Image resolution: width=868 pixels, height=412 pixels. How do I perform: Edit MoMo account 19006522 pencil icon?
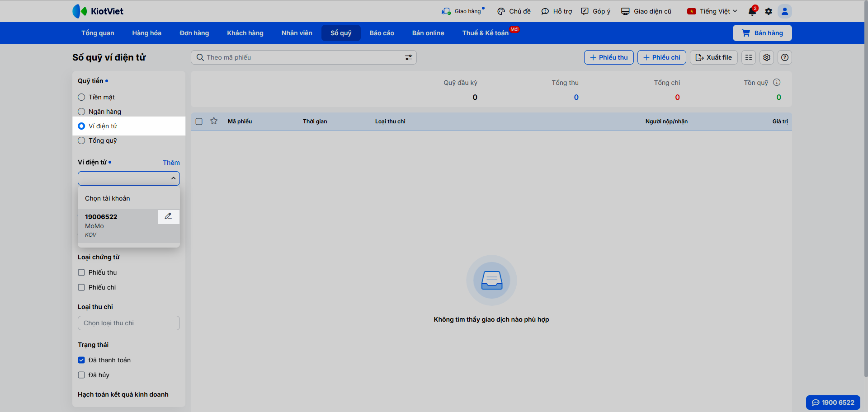pyautogui.click(x=168, y=216)
